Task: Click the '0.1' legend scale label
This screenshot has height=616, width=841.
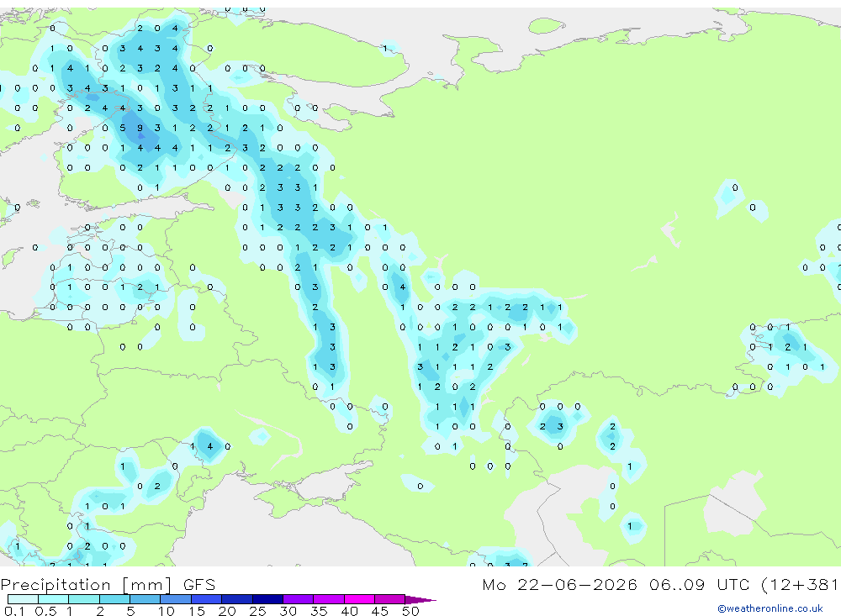Action: coord(14,611)
